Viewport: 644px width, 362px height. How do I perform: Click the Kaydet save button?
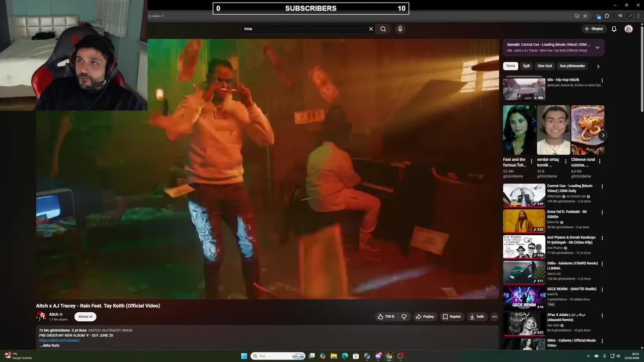point(451,317)
